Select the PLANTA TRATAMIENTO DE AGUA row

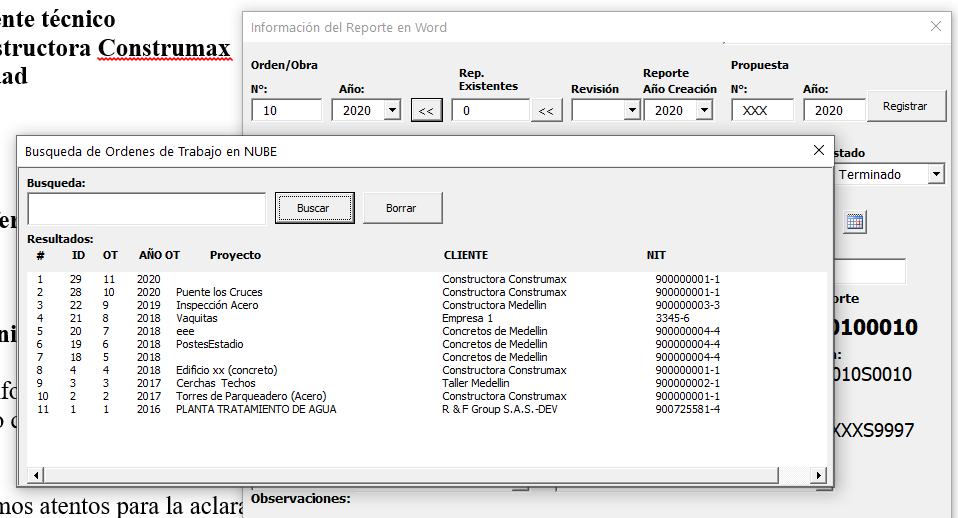click(256, 409)
